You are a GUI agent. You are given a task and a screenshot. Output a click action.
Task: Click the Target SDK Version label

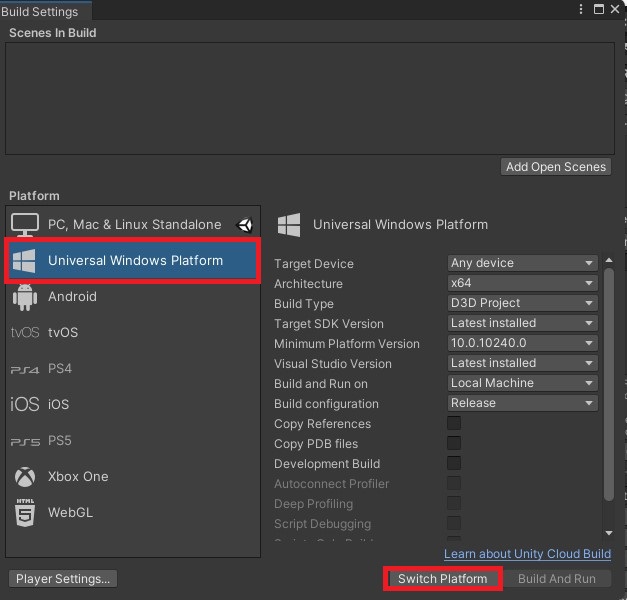329,324
